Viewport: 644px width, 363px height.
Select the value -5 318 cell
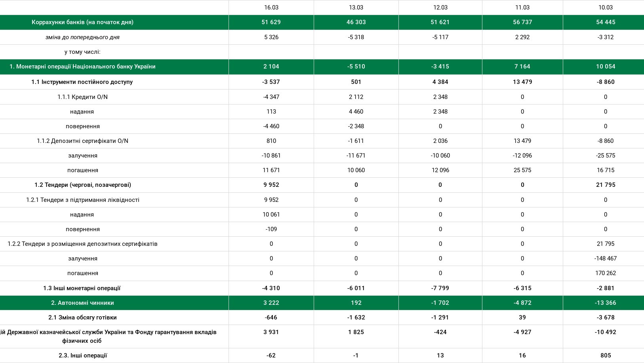tap(356, 37)
